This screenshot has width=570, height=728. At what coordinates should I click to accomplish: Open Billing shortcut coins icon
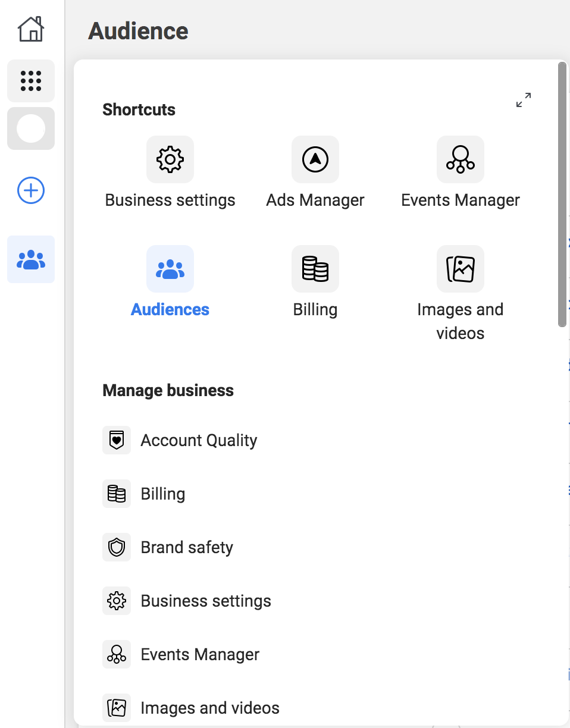pyautogui.click(x=315, y=269)
